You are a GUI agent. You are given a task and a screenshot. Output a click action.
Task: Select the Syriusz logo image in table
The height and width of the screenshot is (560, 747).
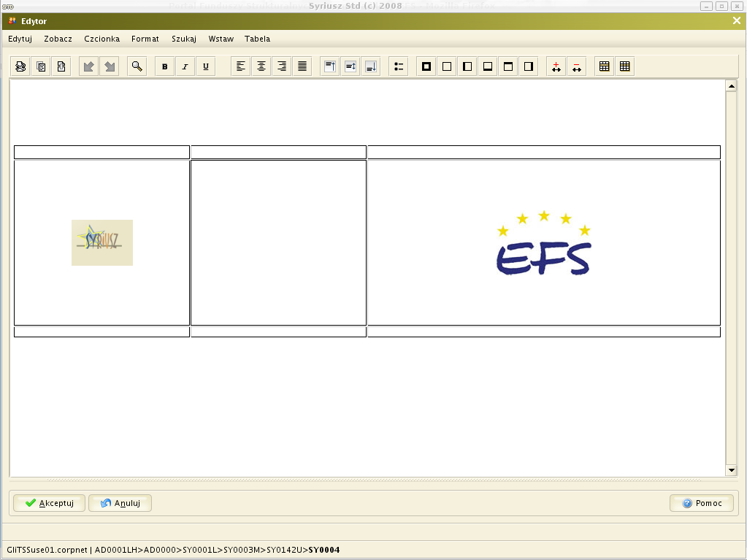coord(102,242)
